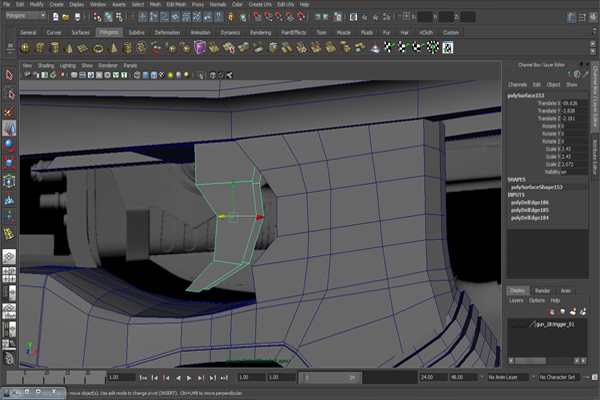Click the purple cube shelf icon
The width and height of the screenshot is (600, 400).
point(200,48)
